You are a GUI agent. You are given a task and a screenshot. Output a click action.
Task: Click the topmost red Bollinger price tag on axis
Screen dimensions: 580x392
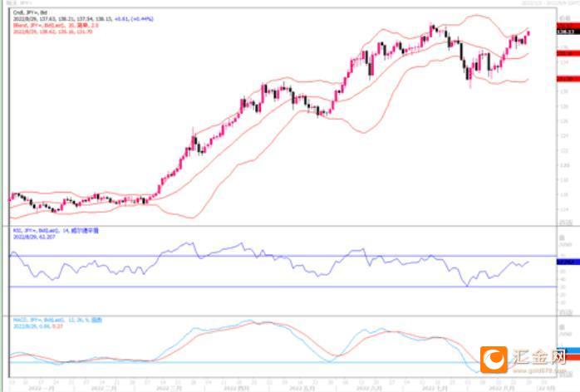[568, 26]
